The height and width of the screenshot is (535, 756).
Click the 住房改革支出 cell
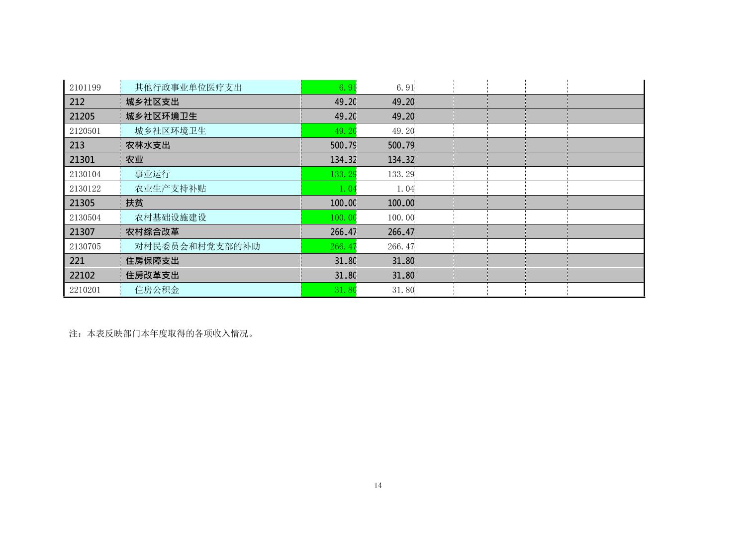pos(210,275)
